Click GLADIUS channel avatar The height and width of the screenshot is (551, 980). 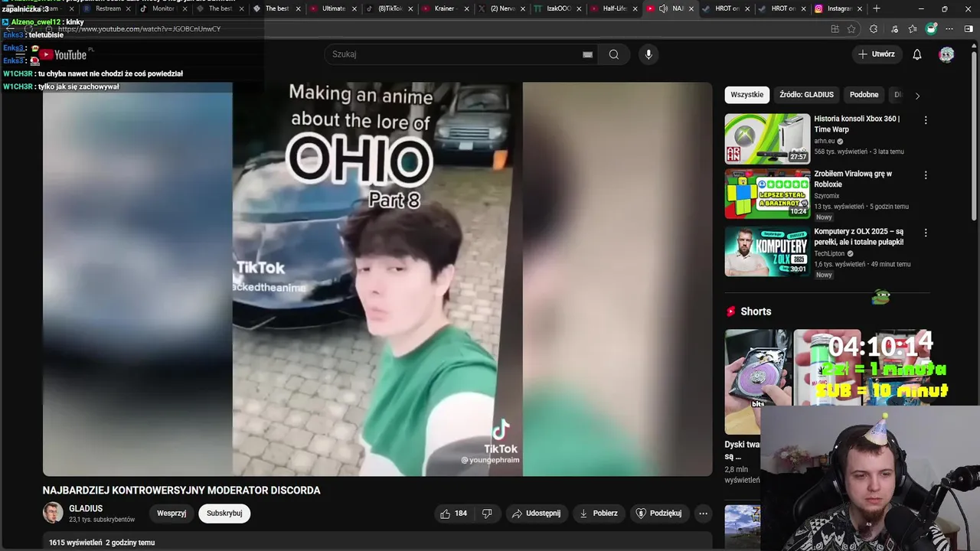tap(53, 513)
